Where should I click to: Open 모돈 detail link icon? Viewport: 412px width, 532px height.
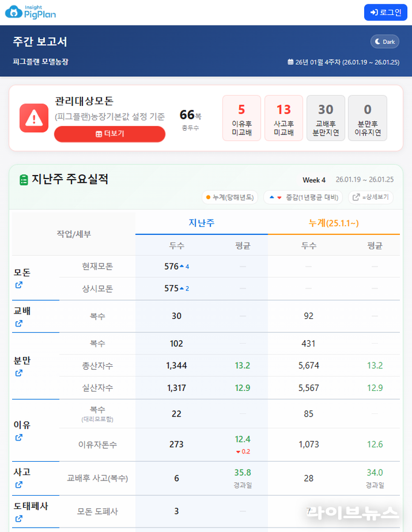click(x=19, y=285)
